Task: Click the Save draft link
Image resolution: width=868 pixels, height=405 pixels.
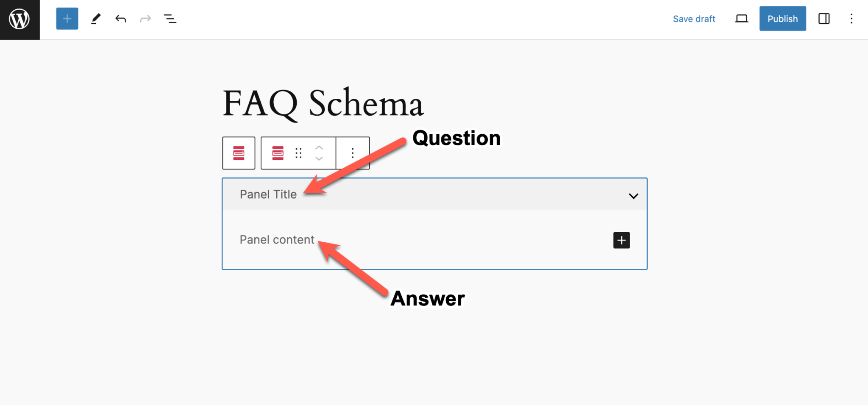Action: click(x=694, y=19)
